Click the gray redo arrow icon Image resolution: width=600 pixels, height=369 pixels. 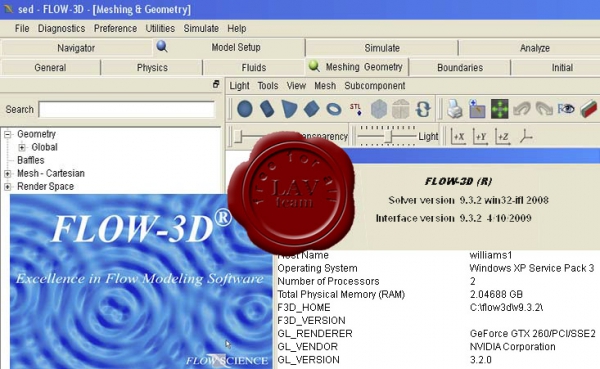(x=544, y=109)
